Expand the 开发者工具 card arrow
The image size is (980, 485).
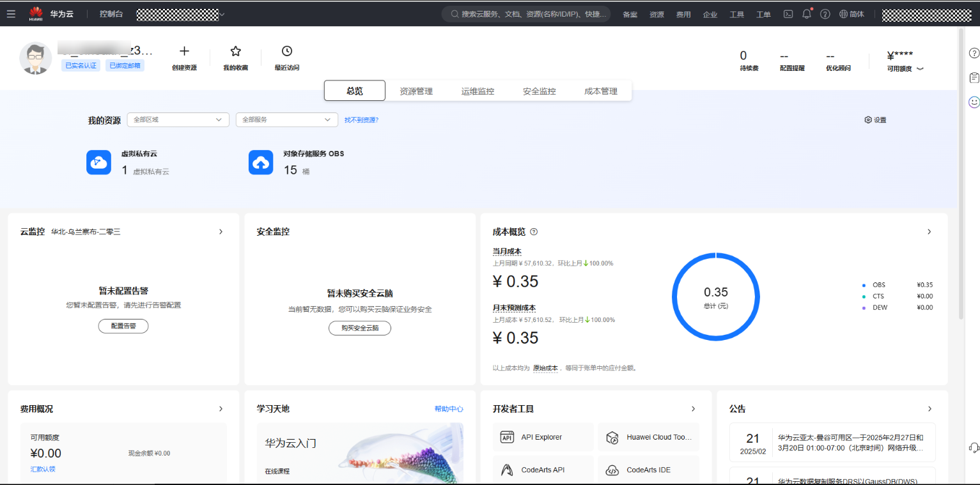pyautogui.click(x=693, y=408)
